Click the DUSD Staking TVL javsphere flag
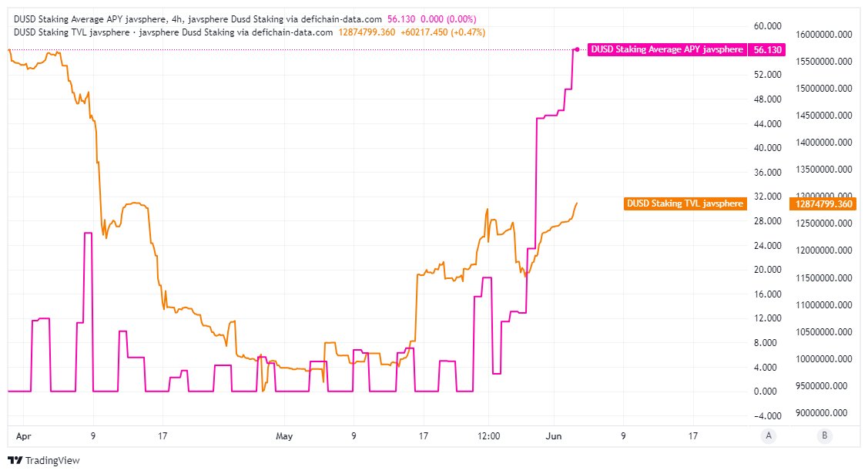Viewport: 868px width, 474px height. pos(685,204)
